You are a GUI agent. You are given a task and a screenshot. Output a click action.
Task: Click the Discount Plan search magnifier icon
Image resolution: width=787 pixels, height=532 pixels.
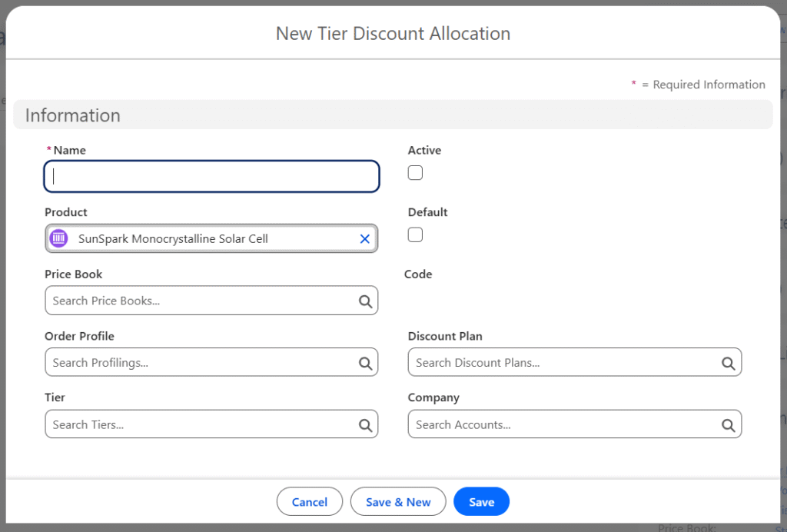point(728,363)
